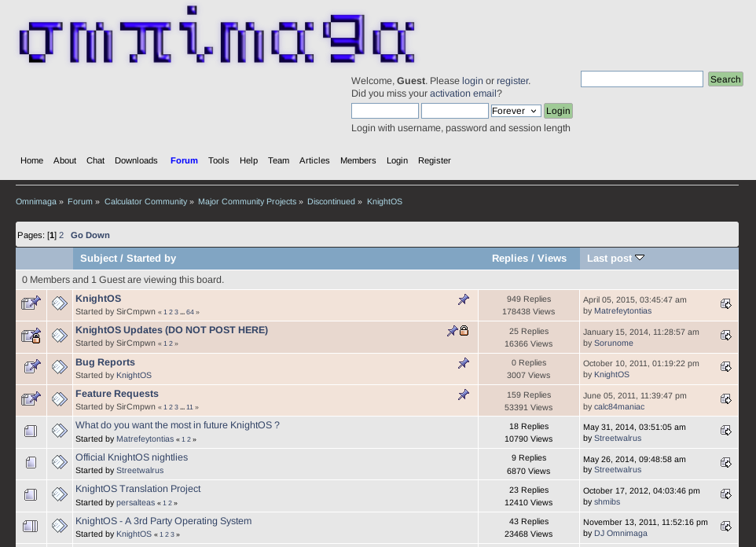Open calc84maniac's profile link
This screenshot has width=756, height=547.
[619, 406]
